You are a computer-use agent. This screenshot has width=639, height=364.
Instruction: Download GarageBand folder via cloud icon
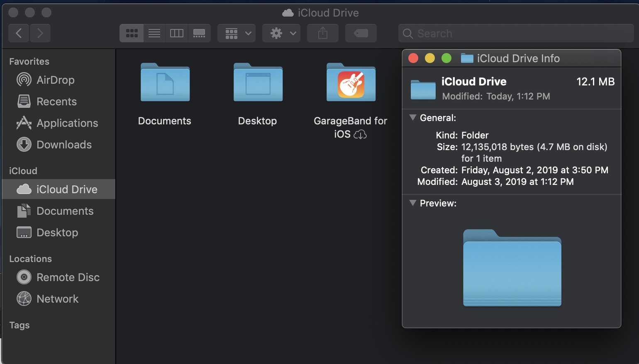360,134
